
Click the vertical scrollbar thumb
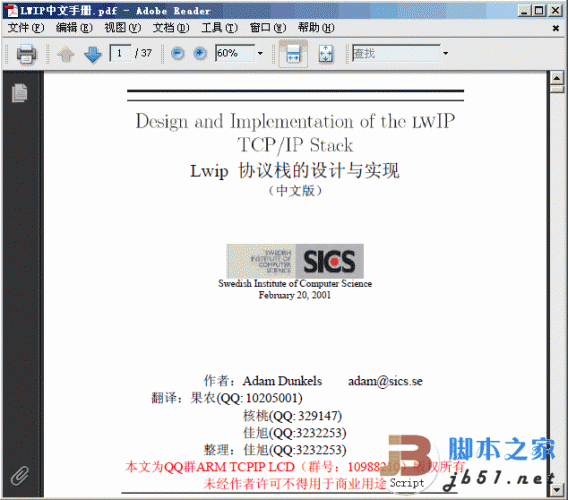pos(556,89)
